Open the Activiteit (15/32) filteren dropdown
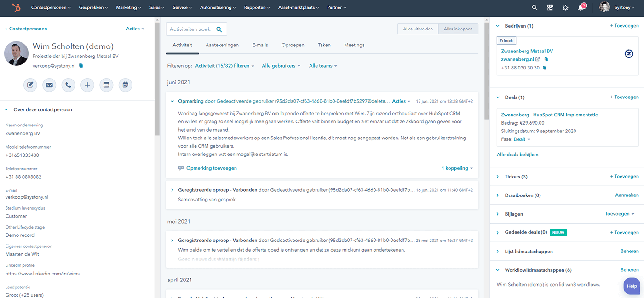The width and height of the screenshot is (644, 298). click(x=225, y=66)
